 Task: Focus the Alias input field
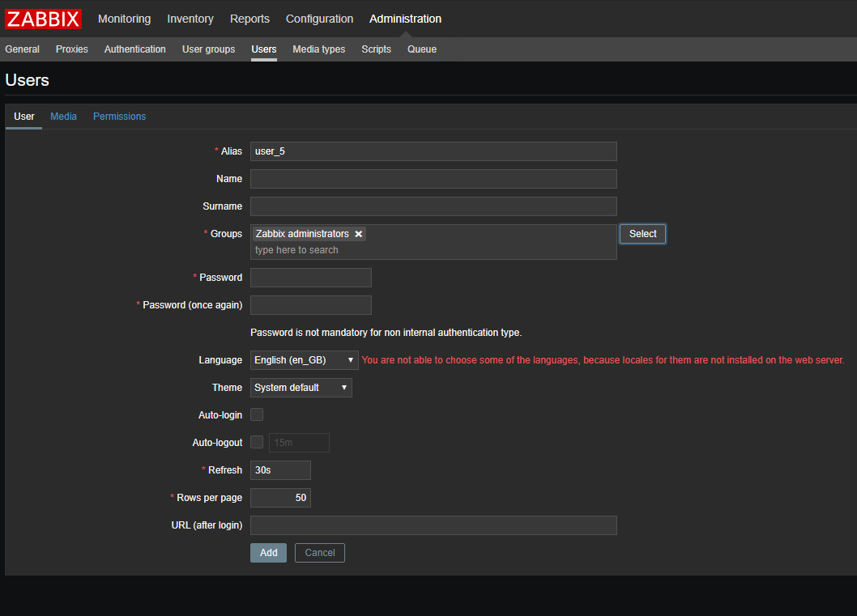(433, 151)
